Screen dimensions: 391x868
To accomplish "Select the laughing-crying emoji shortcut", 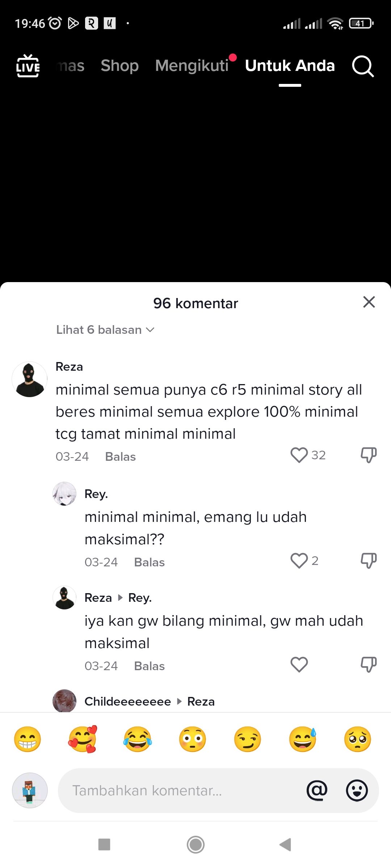I will 137,739.
